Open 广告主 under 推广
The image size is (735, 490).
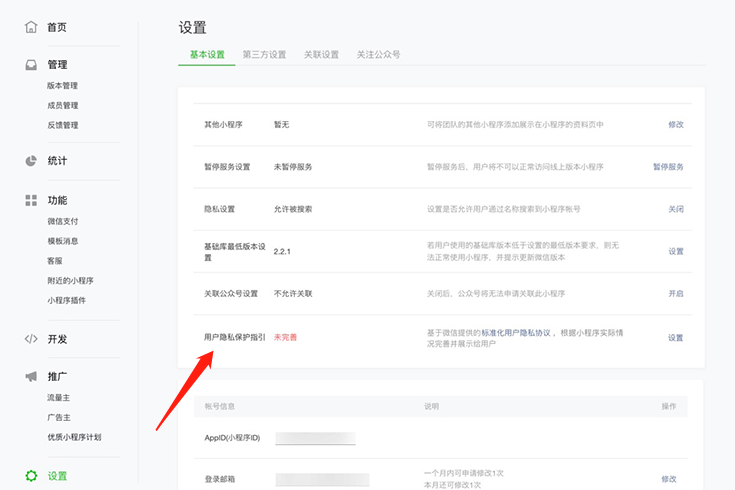coord(59,417)
